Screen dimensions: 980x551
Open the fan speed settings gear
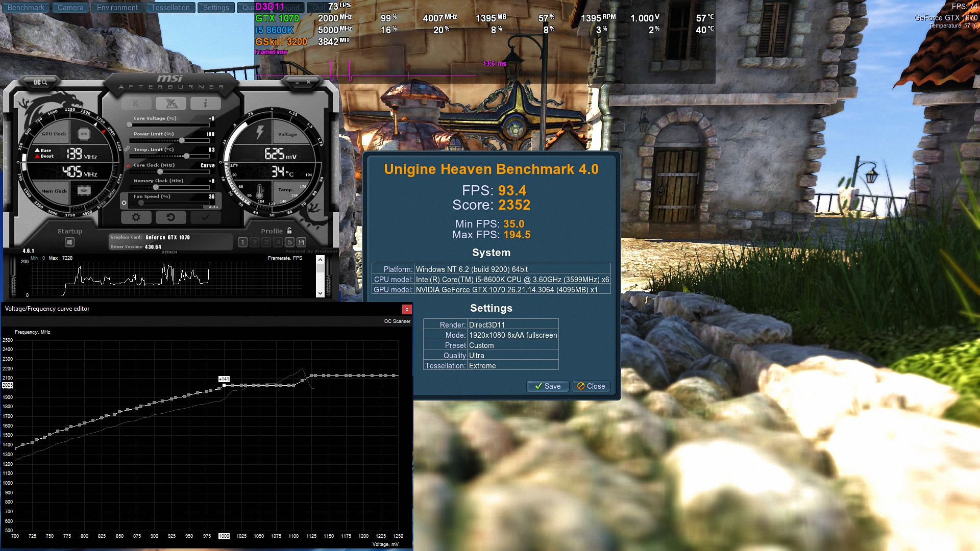pos(124,203)
